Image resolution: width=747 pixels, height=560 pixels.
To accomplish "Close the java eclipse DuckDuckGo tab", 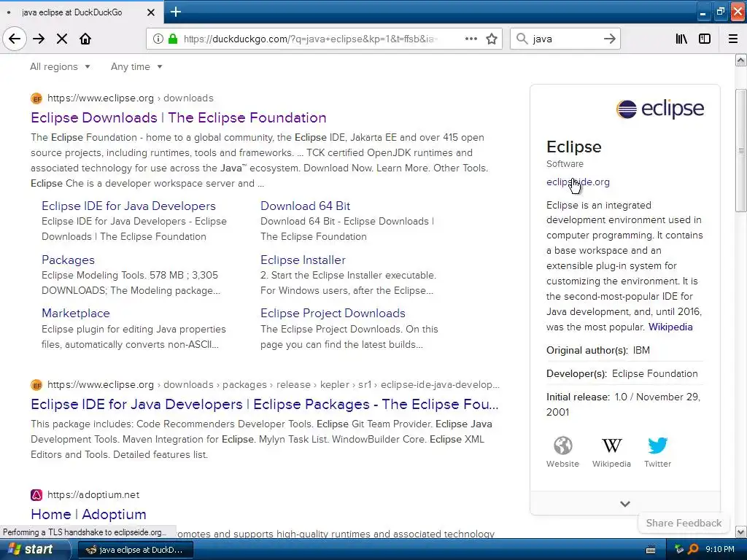I will 150,12.
